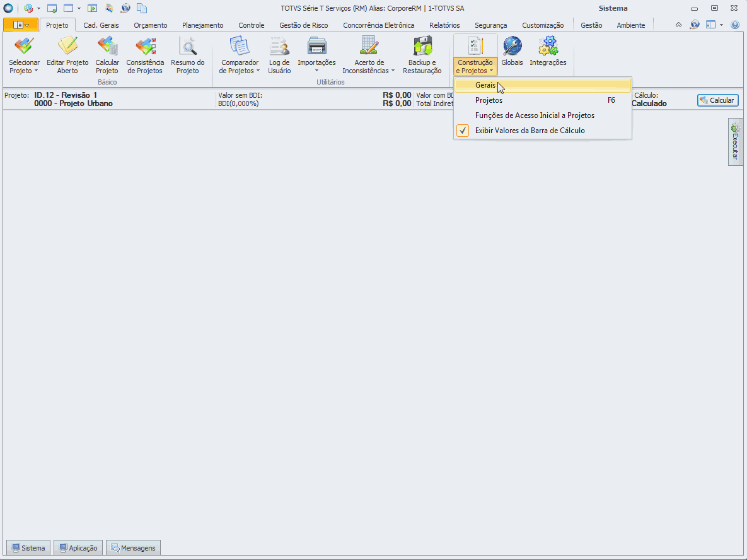The image size is (747, 560).
Task: Click the Importações printer icon
Action: pos(316,46)
